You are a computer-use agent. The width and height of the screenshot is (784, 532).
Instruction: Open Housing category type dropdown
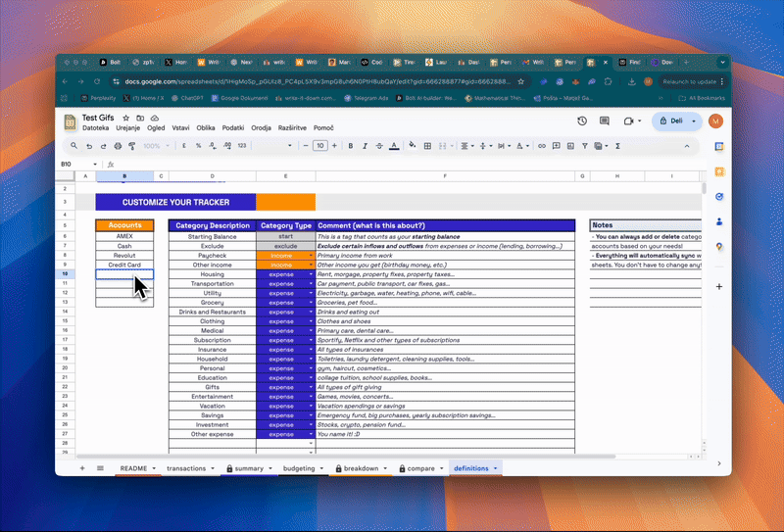point(311,274)
